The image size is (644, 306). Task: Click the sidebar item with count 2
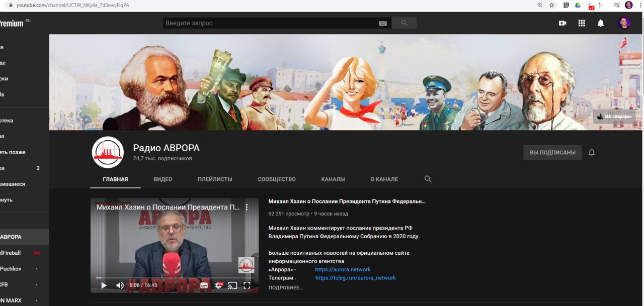pos(24,168)
